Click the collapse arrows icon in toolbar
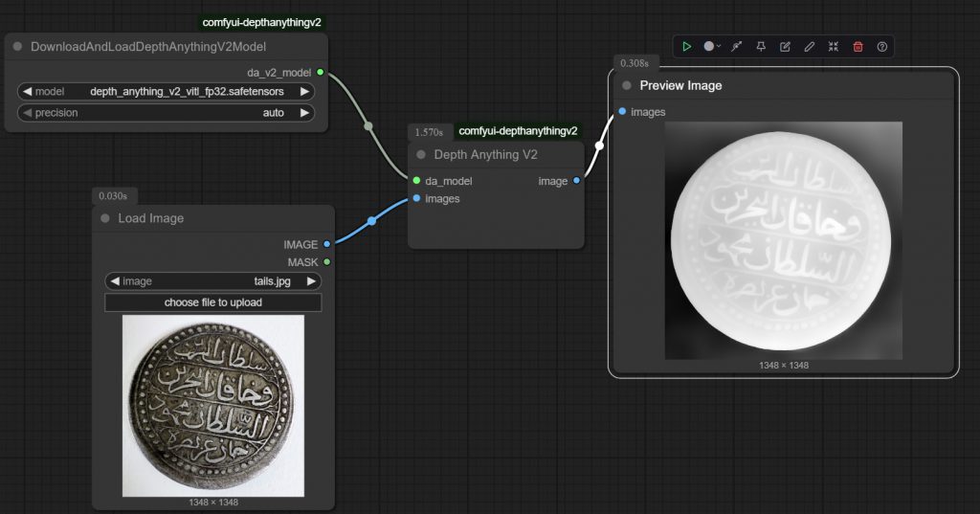This screenshot has width=980, height=514. pyautogui.click(x=834, y=46)
